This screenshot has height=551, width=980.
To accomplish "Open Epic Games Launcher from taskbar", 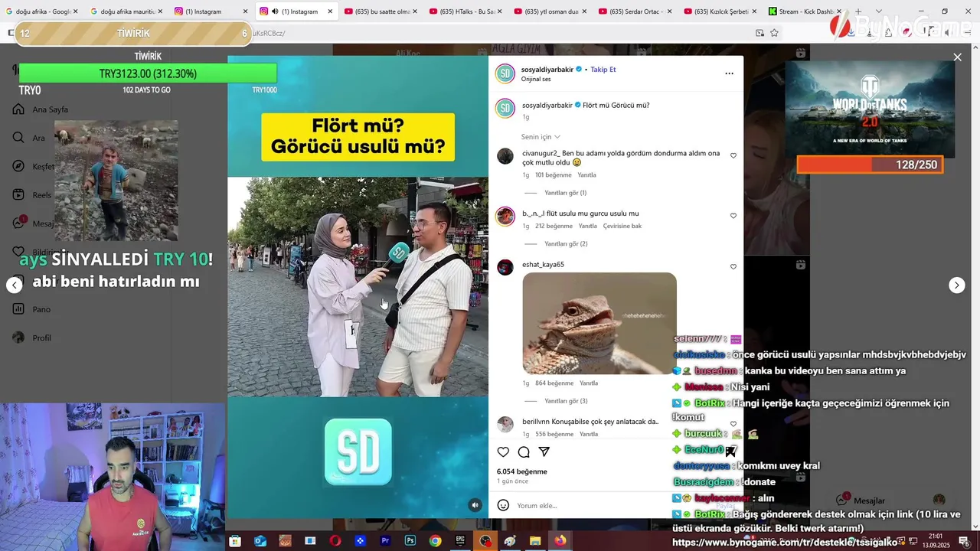I will click(460, 541).
